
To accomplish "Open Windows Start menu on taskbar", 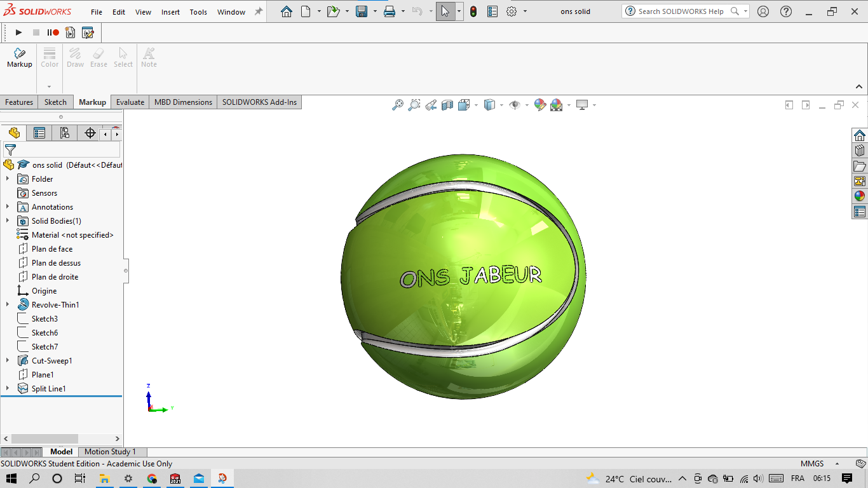I will 11,478.
